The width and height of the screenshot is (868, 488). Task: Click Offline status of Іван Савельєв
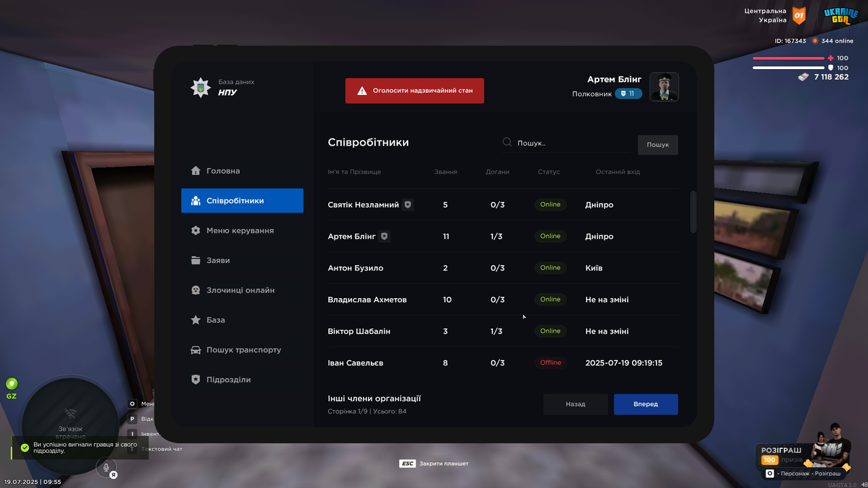[x=551, y=363]
